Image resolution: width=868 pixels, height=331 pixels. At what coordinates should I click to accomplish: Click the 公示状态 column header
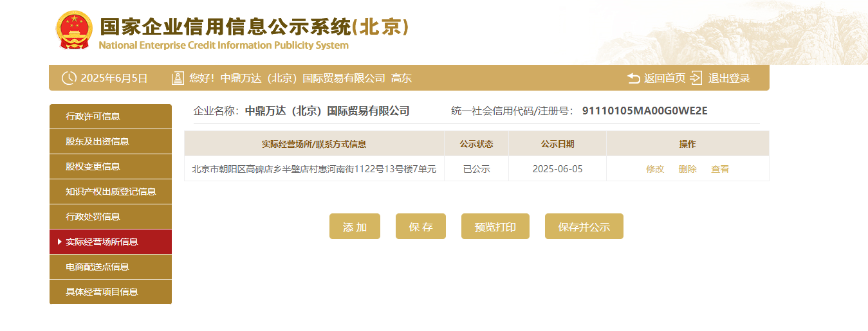pos(477,144)
